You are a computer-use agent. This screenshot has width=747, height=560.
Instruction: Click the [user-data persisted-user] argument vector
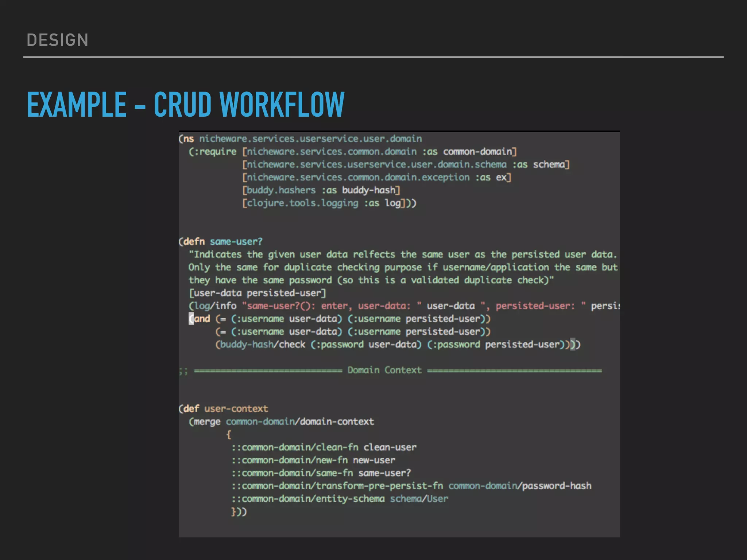[257, 293]
